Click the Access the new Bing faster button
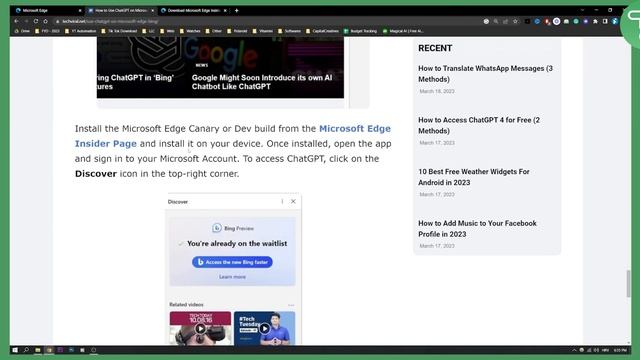Screen dimensions: 640x360 tap(232, 262)
